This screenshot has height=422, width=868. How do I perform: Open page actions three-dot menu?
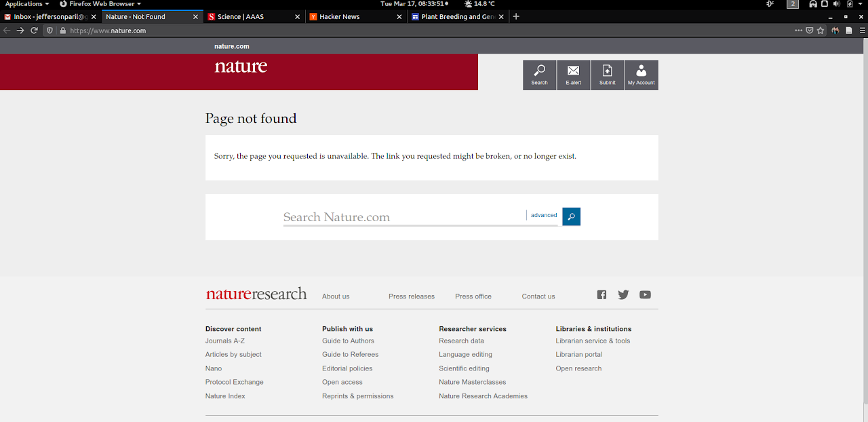(799, 31)
